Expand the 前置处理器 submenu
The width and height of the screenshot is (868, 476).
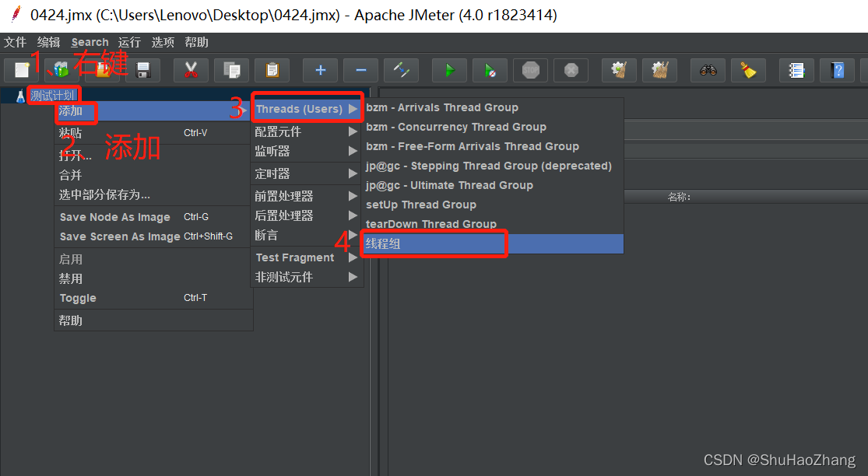[x=307, y=196]
